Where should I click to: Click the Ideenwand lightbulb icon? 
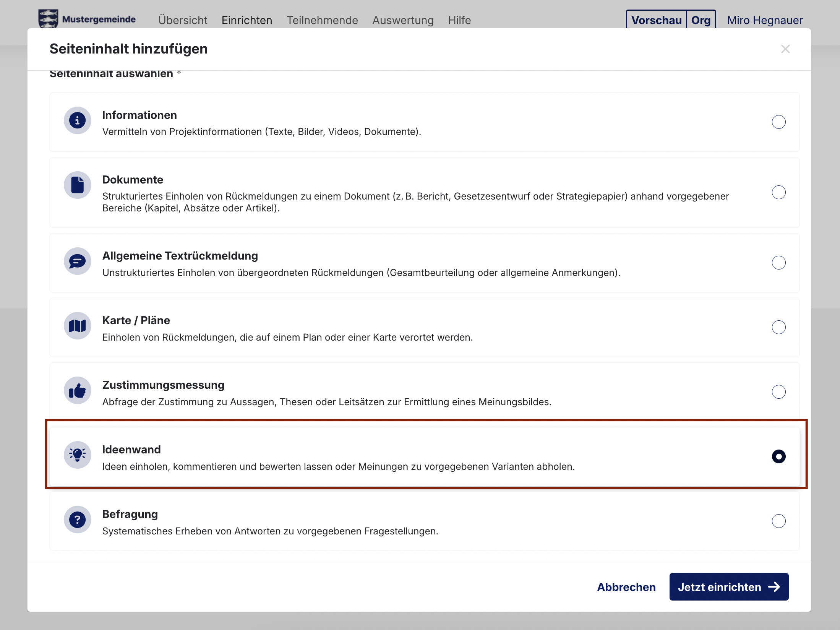pos(77,455)
